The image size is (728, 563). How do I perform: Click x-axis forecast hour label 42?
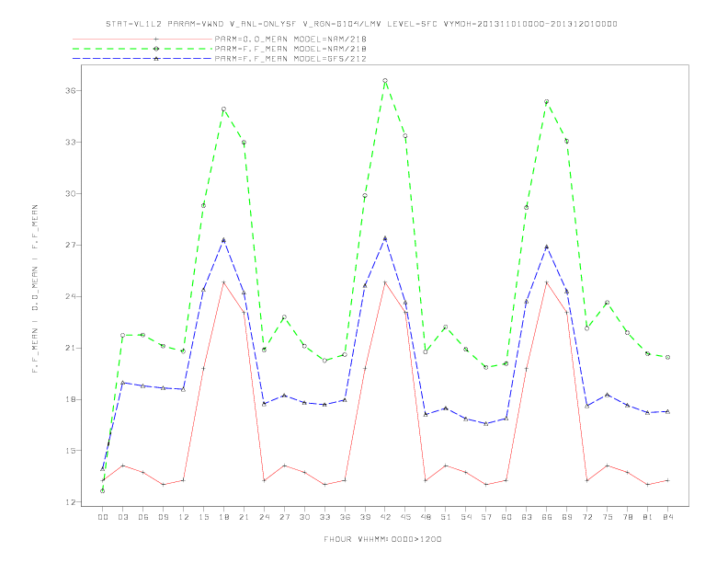coord(385,517)
